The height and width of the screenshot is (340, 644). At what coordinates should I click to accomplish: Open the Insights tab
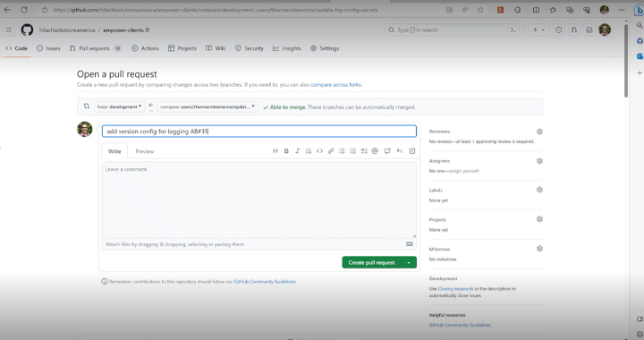(287, 48)
